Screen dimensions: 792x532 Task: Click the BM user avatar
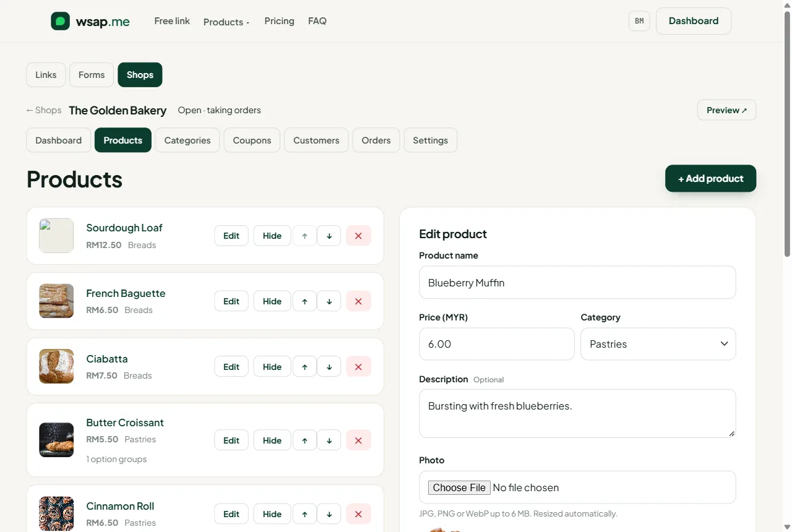tap(639, 21)
